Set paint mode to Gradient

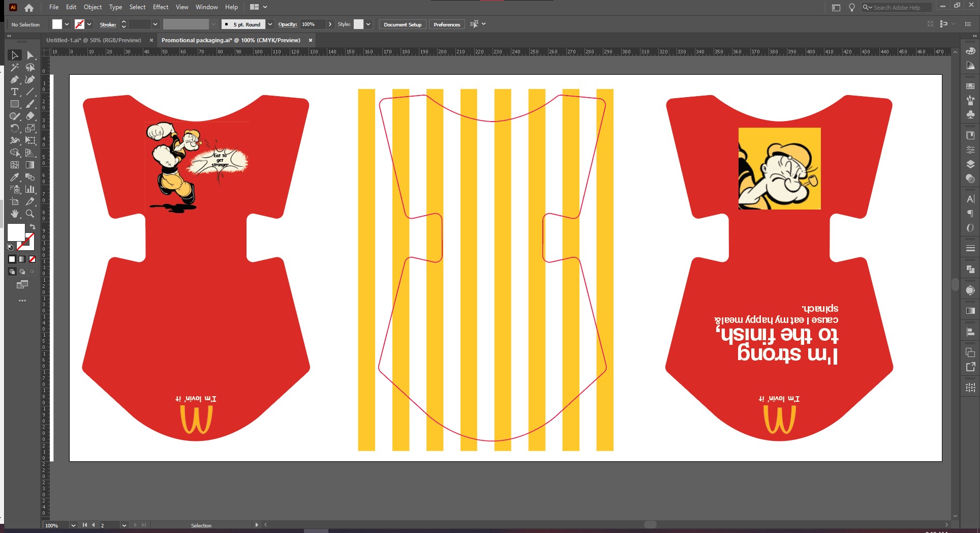point(22,259)
